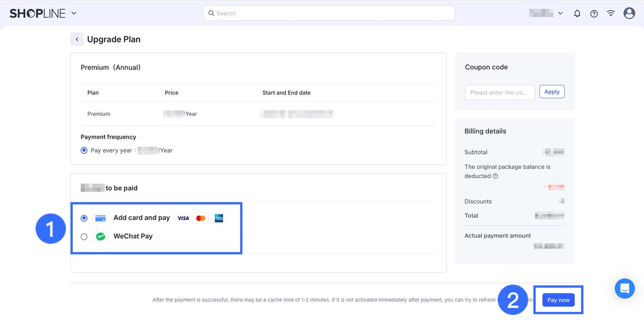
Task: Click the notification bell icon
Action: point(577,14)
